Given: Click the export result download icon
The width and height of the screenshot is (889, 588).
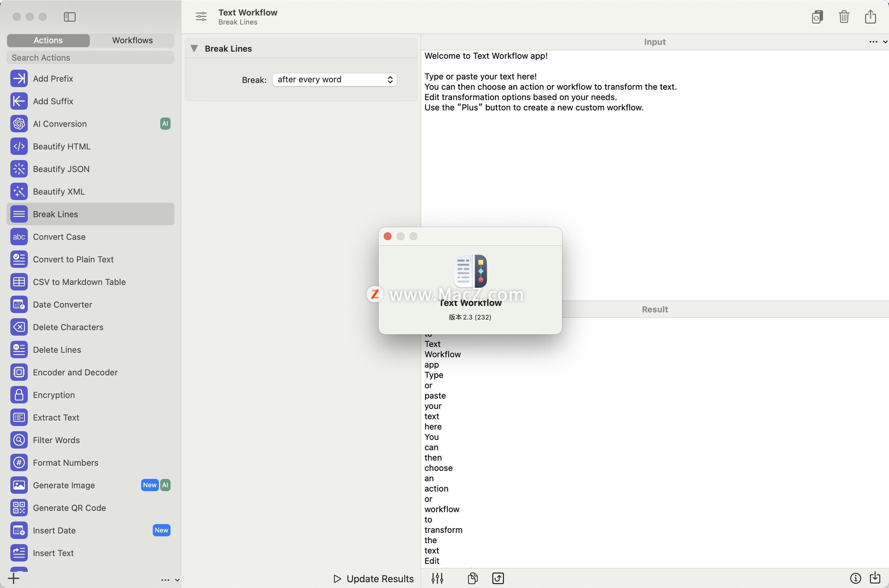Looking at the screenshot, I should click(x=875, y=578).
